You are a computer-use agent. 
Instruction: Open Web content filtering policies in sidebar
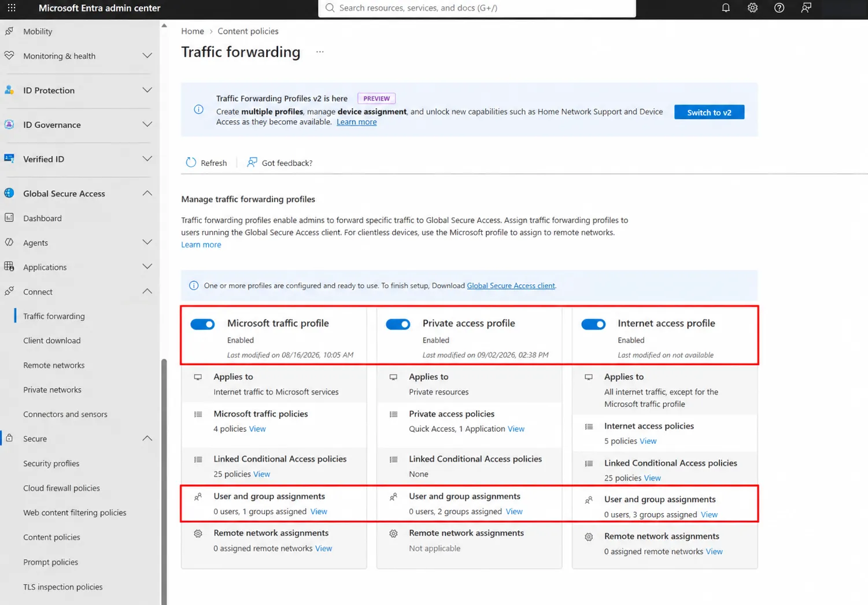click(75, 513)
